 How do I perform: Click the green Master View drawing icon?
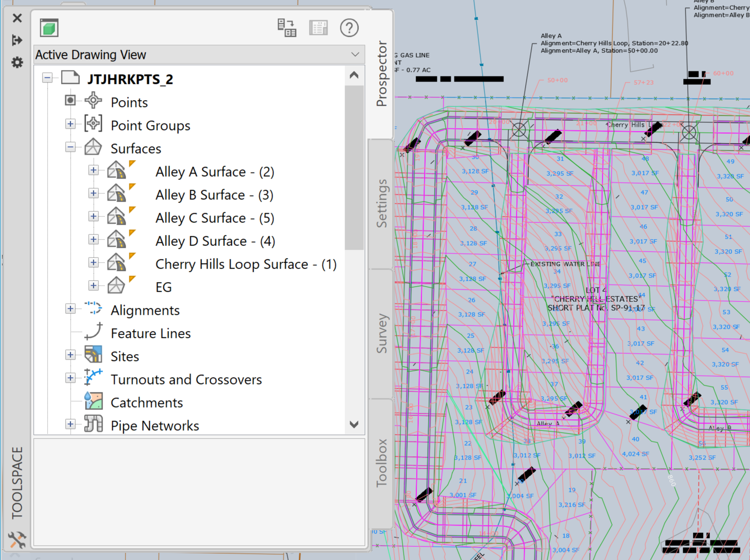[48, 28]
